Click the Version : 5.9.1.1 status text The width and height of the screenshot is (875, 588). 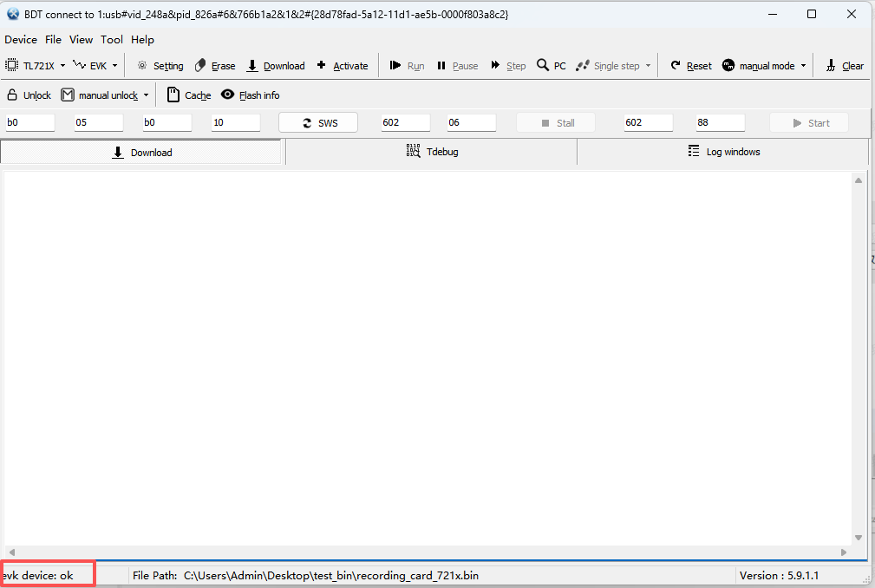tap(779, 576)
